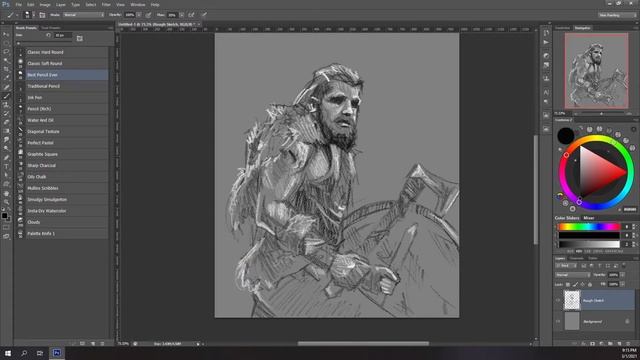Click the brightness gradient slider in Color Sliders

(589, 244)
